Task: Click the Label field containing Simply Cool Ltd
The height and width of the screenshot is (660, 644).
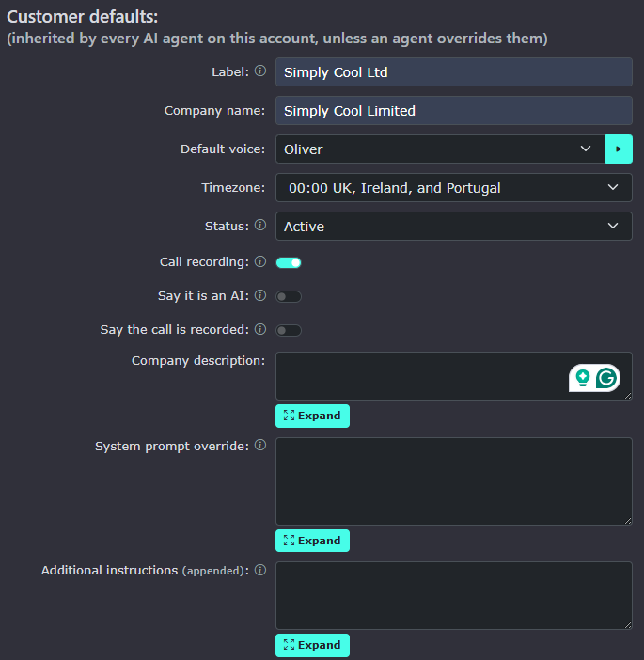Action: (x=454, y=72)
